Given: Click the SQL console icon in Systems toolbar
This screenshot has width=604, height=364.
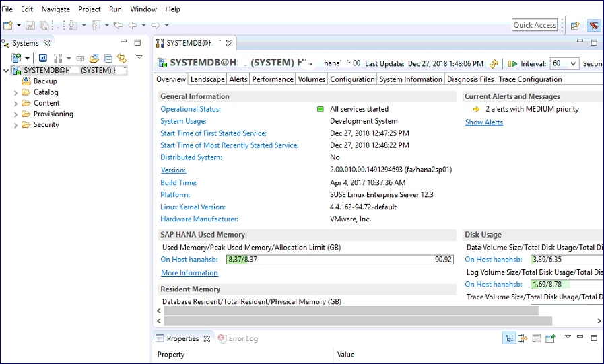Looking at the screenshot, I should pos(80,59).
